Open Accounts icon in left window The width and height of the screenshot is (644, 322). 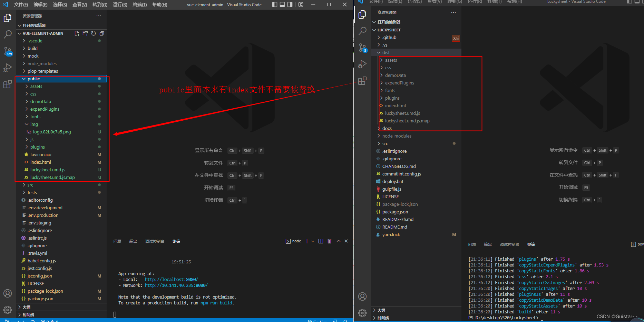(8, 293)
